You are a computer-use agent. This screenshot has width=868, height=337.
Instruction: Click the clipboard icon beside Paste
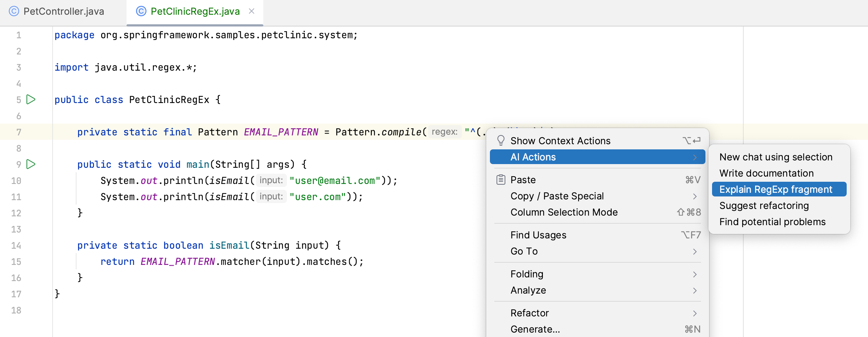coord(501,180)
